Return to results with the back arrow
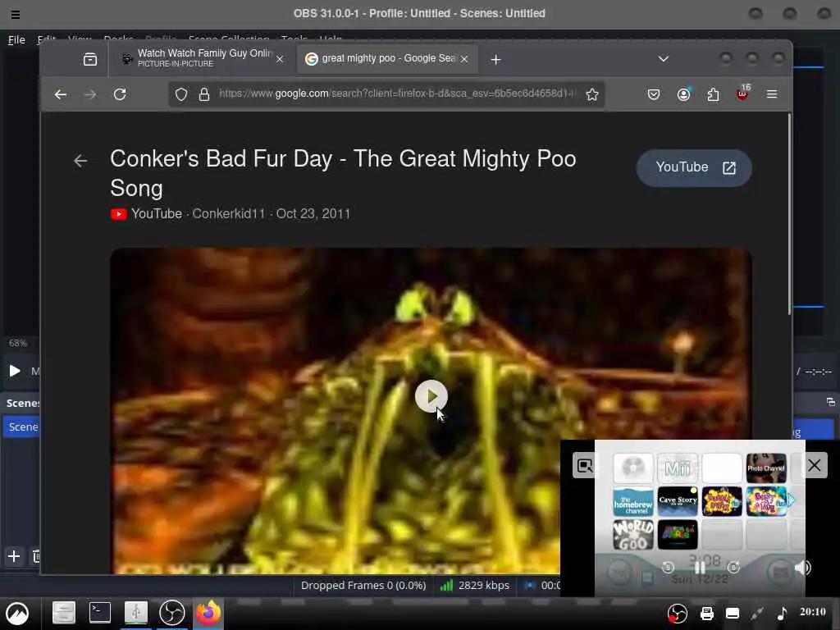Viewport: 840px width, 630px height. pyautogui.click(x=80, y=160)
